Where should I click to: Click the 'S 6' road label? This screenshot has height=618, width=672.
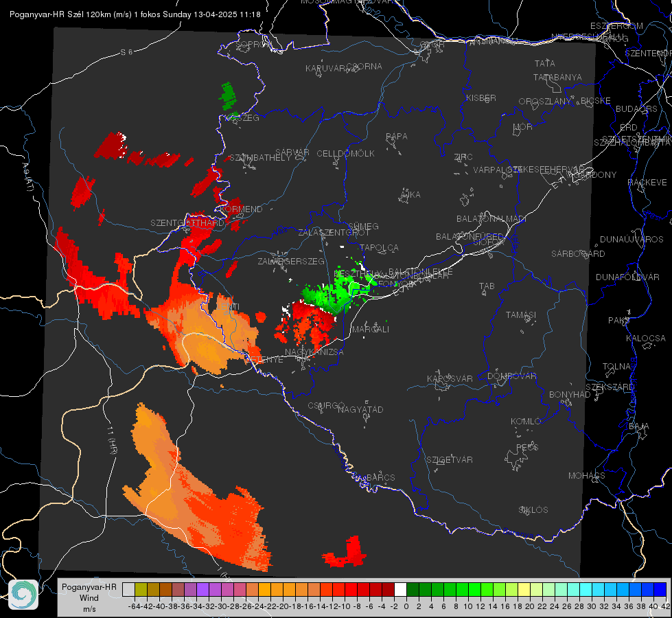tap(126, 52)
